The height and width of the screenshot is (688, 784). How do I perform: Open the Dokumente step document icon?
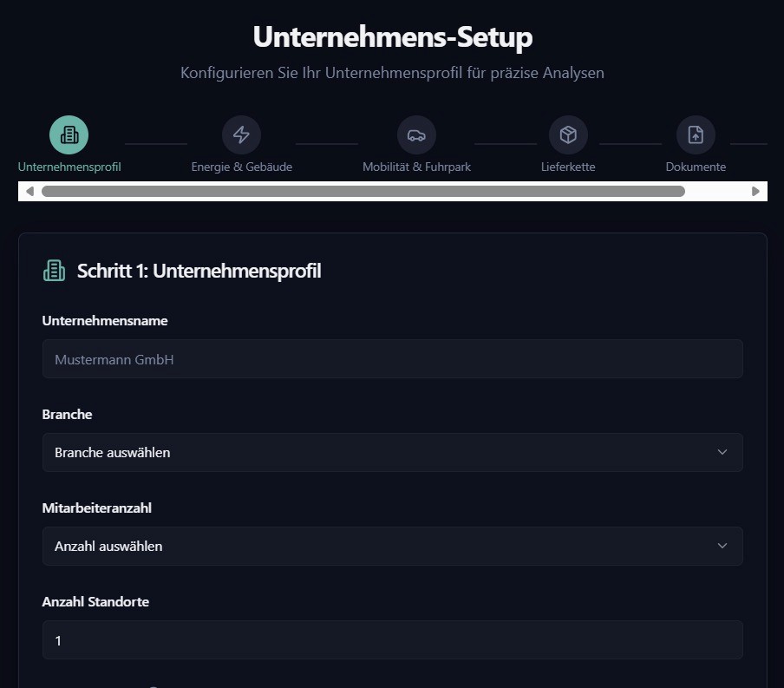pos(696,134)
